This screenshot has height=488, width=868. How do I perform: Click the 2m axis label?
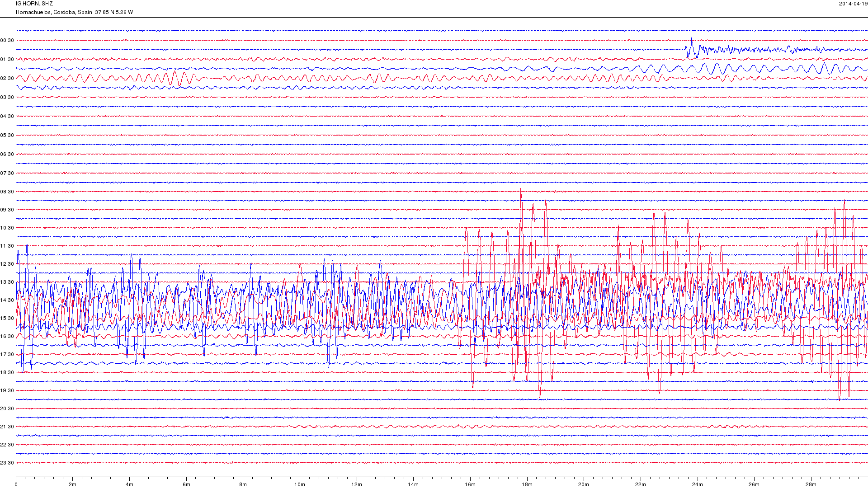coord(73,484)
